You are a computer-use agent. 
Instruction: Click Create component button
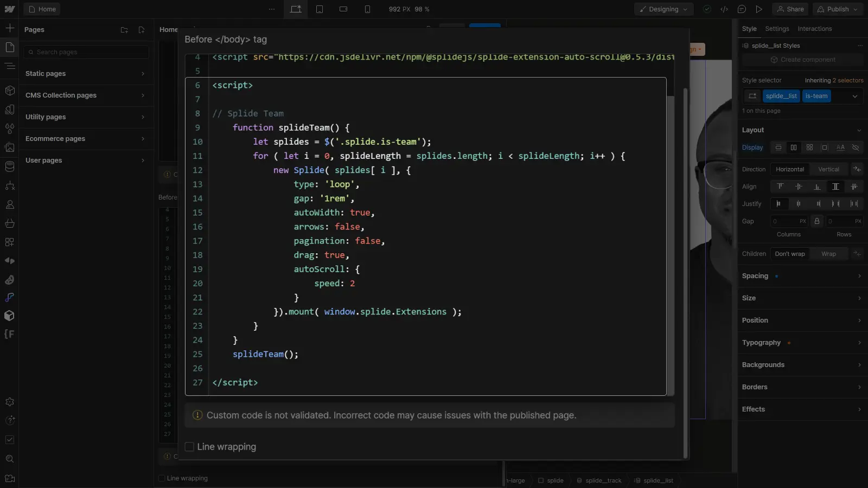(803, 60)
